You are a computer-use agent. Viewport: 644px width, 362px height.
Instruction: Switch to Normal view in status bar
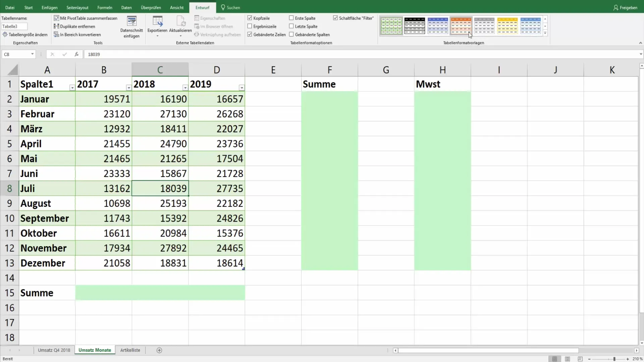555,359
